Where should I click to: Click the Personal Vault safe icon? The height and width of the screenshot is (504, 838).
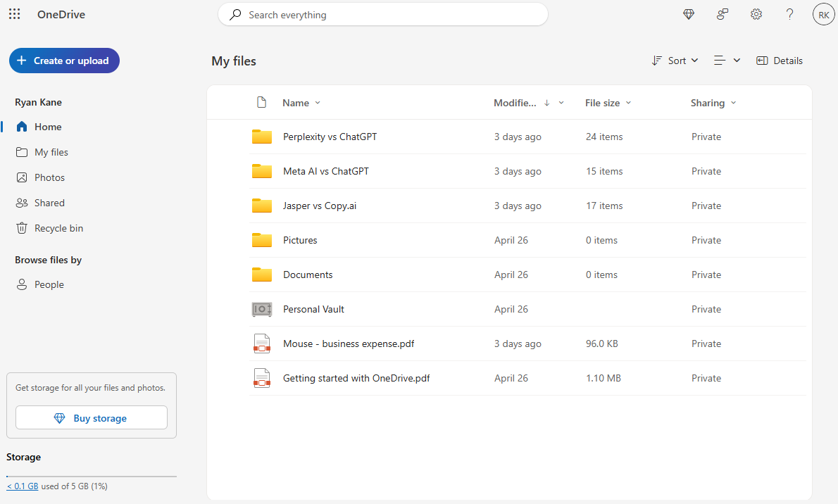[262, 309]
